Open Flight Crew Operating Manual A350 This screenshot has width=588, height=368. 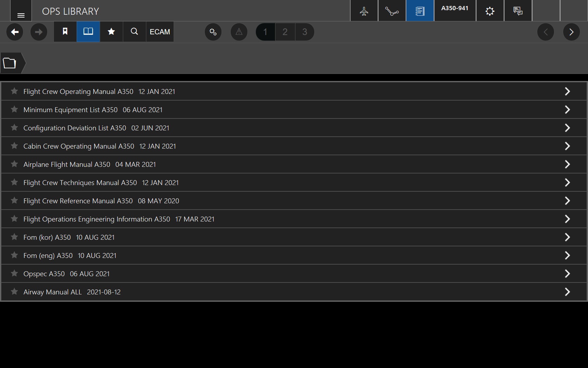click(294, 91)
